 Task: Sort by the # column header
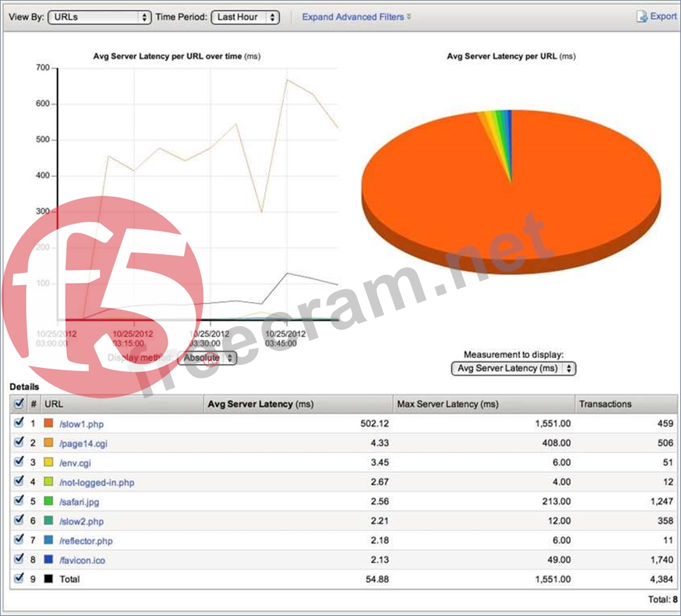coord(34,404)
